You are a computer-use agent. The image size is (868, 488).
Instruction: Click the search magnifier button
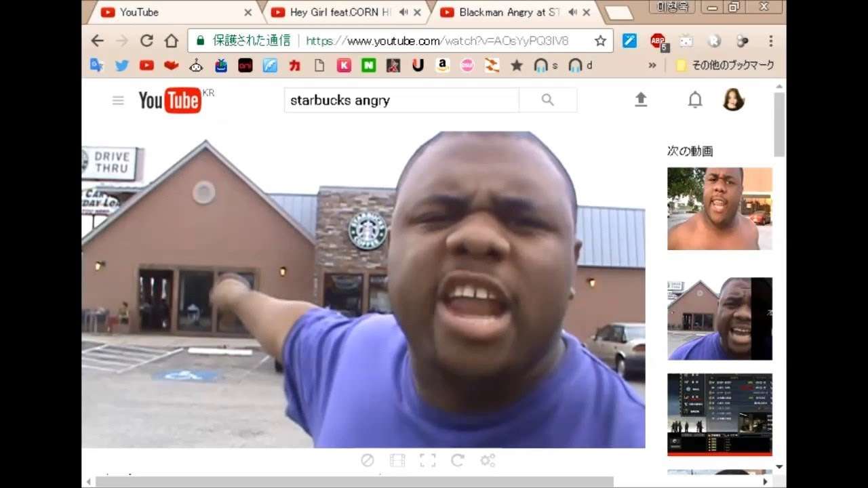point(548,100)
